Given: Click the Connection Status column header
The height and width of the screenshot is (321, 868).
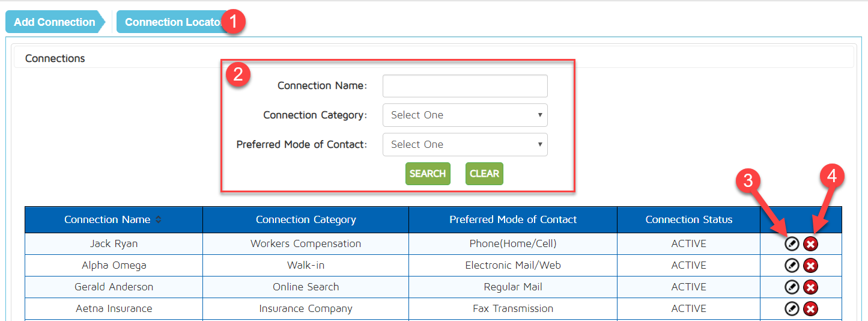Looking at the screenshot, I should [x=688, y=220].
